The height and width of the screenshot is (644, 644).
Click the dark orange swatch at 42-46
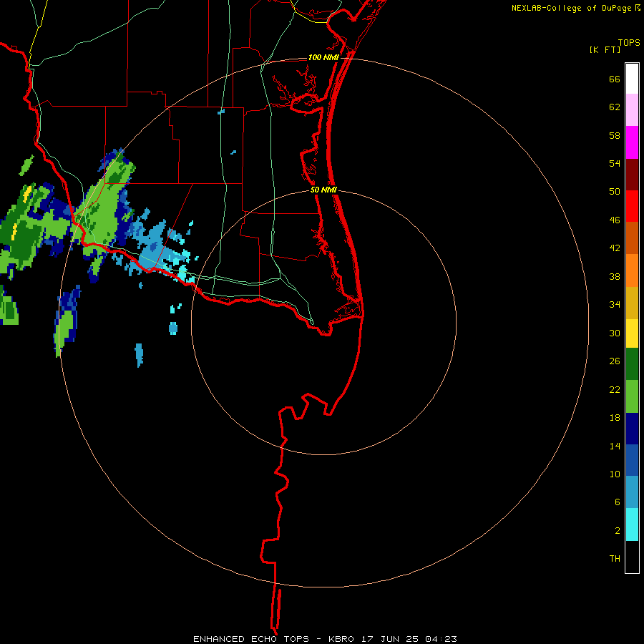pyautogui.click(x=632, y=238)
